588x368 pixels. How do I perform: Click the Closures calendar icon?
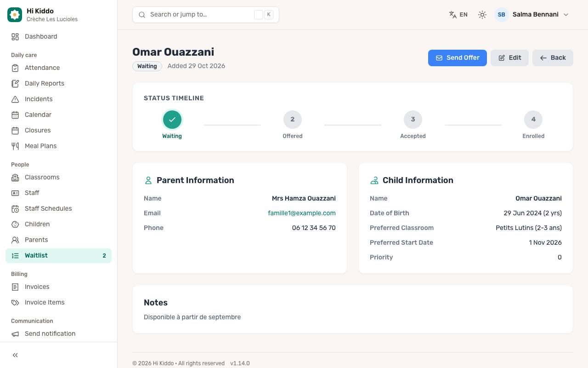[x=15, y=131]
